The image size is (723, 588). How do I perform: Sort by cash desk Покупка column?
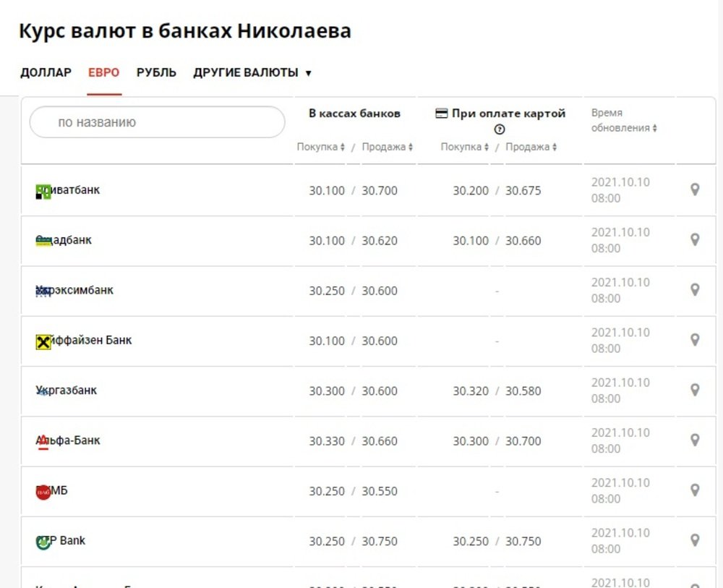click(321, 147)
